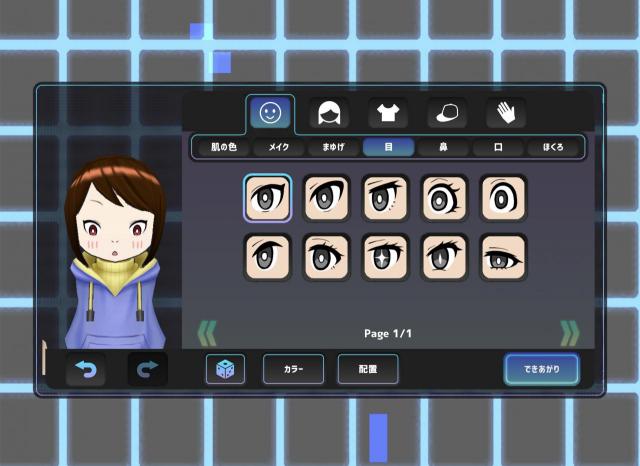Pick the round wide eye with lashes
Screen dimensions: 640x466
(x=444, y=198)
